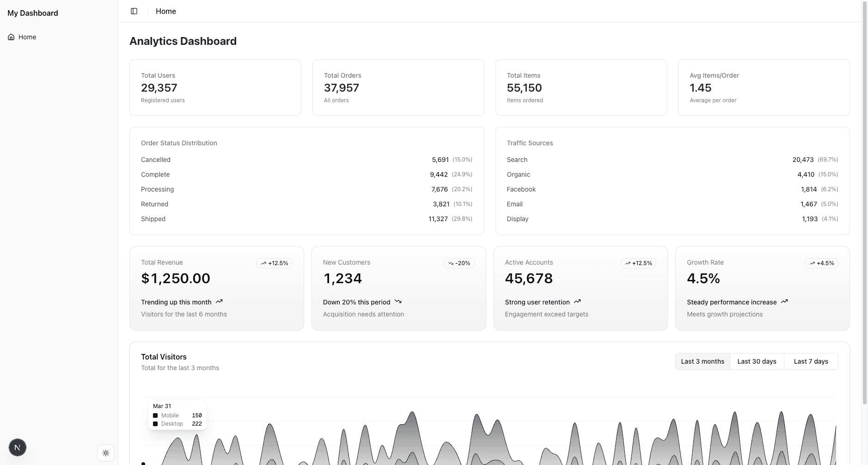Click the +4.5% badge on Growth Rate
Screen dimensions: 868x465
tap(821, 263)
